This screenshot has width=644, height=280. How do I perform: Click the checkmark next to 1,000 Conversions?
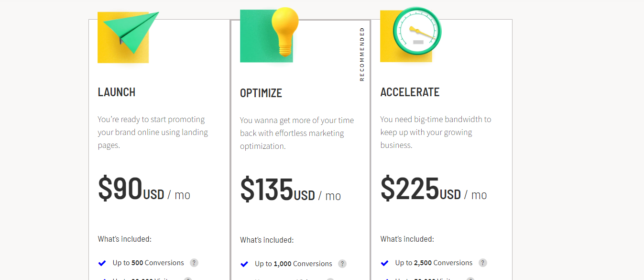tap(244, 264)
